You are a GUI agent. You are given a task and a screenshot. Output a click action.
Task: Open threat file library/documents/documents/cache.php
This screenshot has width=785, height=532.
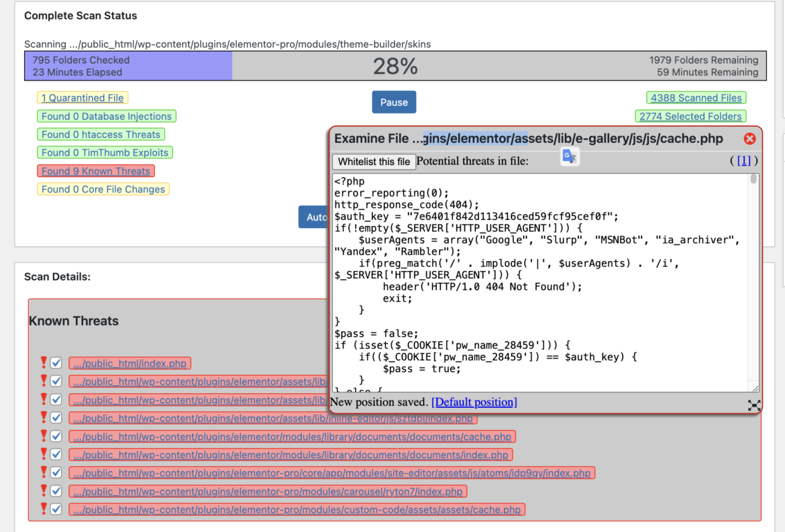coord(292,437)
